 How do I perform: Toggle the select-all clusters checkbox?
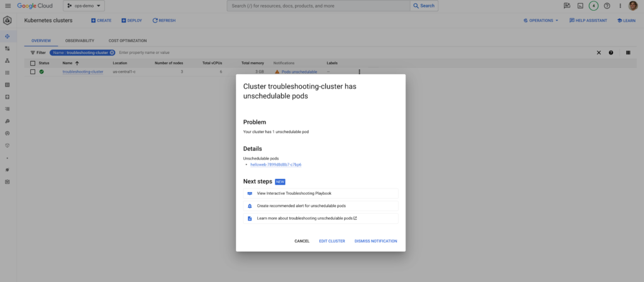pyautogui.click(x=32, y=63)
